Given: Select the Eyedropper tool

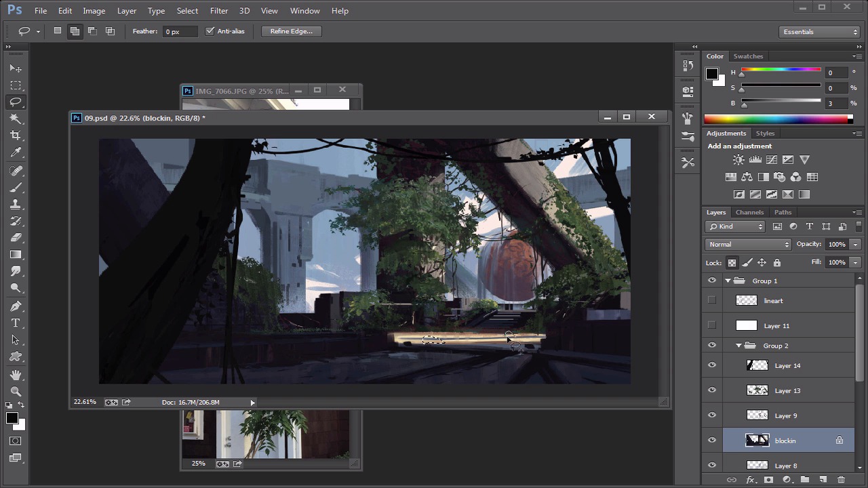Looking at the screenshot, I should pyautogui.click(x=16, y=152).
